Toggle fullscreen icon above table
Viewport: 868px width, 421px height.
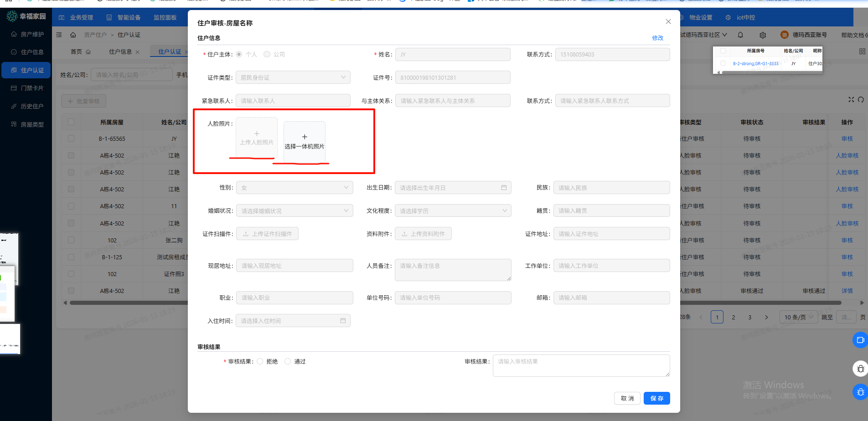tap(851, 100)
